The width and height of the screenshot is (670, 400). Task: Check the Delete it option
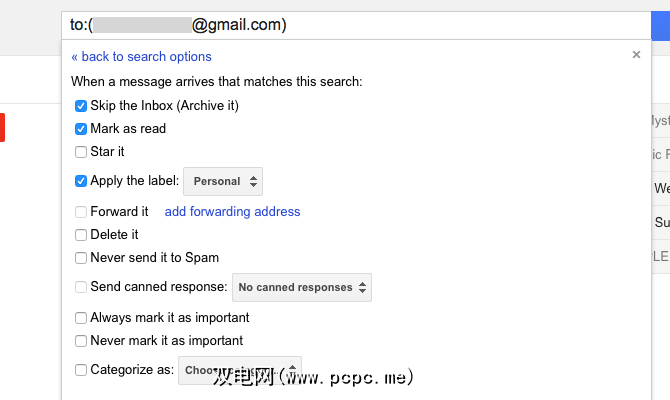(x=81, y=235)
